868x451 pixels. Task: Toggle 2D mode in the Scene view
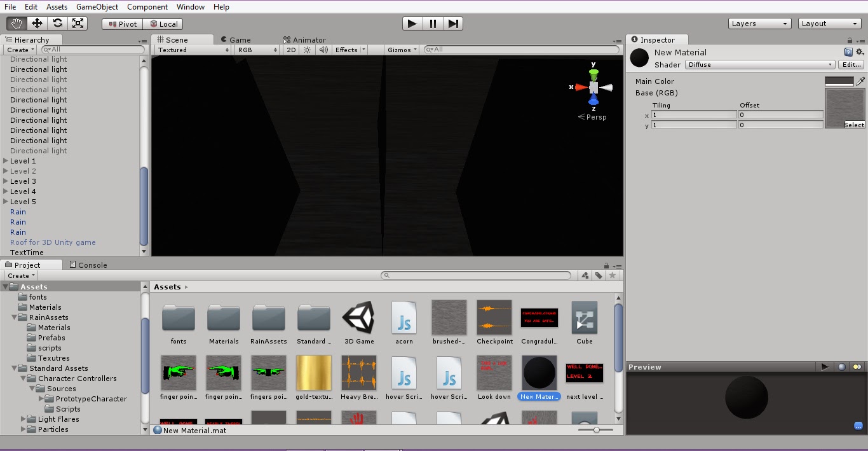(290, 49)
